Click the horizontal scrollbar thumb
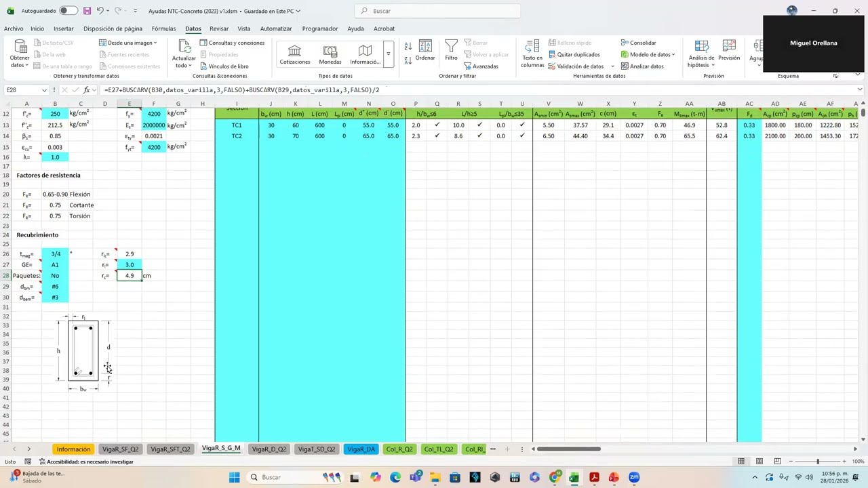The width and height of the screenshot is (868, 488). (568, 449)
